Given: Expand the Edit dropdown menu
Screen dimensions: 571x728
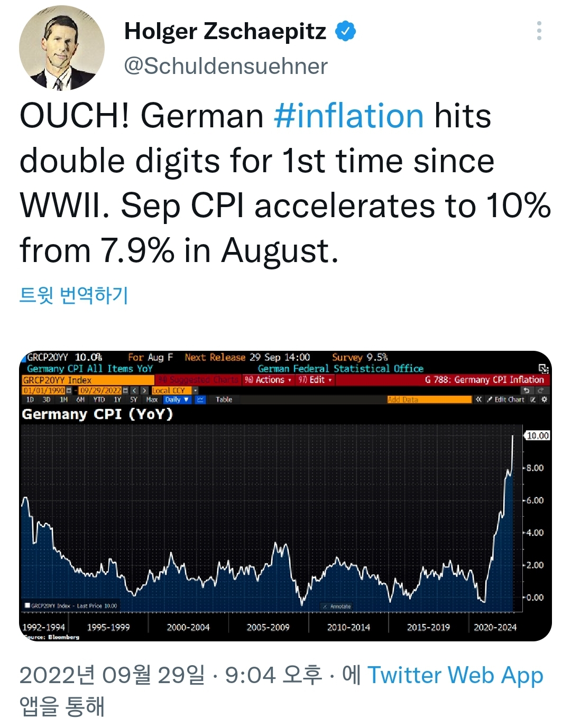Looking at the screenshot, I should point(315,380).
